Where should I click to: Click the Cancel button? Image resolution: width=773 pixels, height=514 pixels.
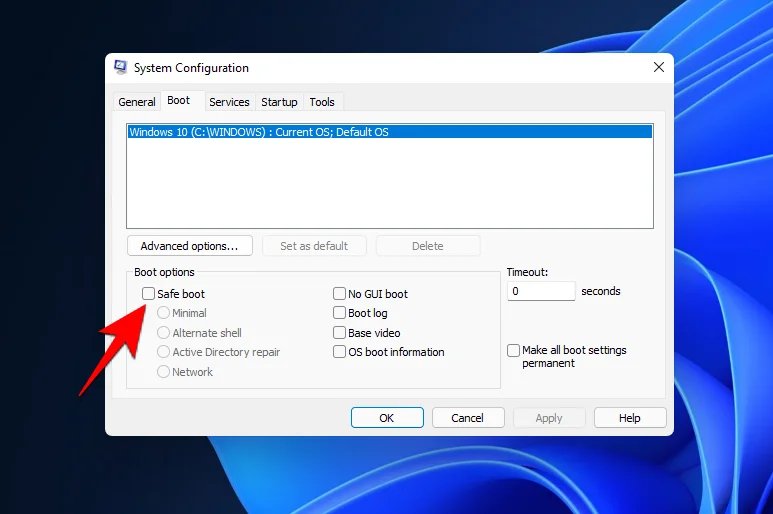[468, 418]
